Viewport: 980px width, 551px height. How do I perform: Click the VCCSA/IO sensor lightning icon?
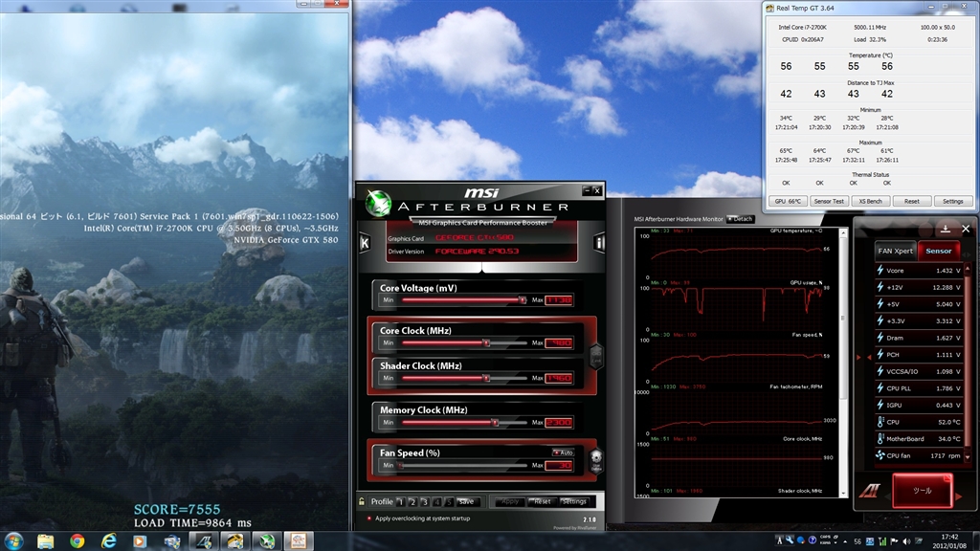tap(880, 371)
